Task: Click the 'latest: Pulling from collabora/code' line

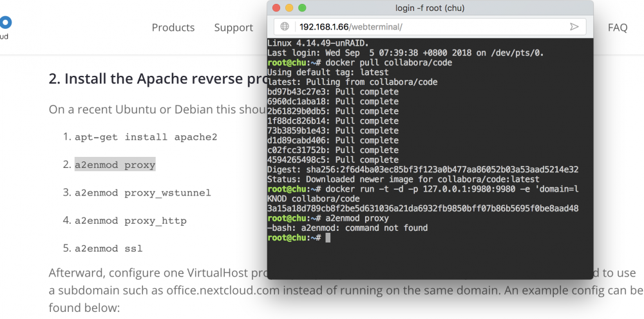Action: pyautogui.click(x=352, y=82)
